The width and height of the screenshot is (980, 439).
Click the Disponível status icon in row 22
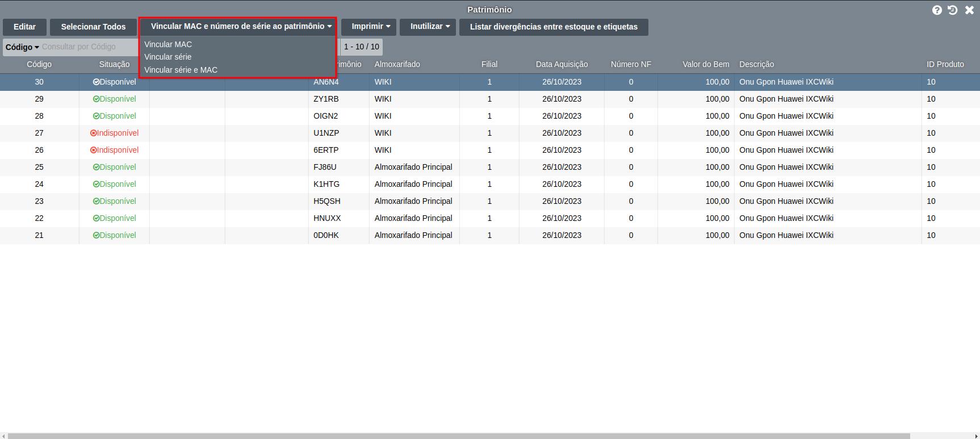(96, 218)
